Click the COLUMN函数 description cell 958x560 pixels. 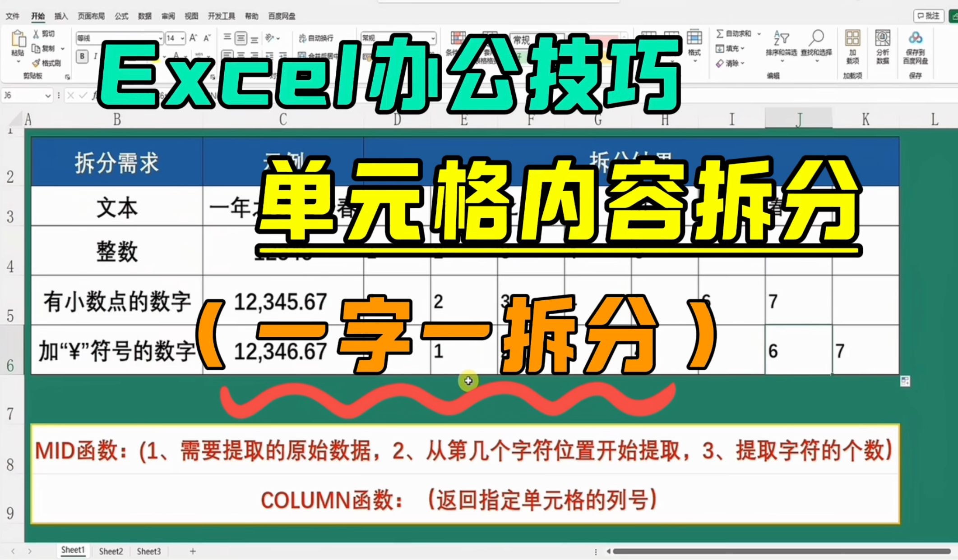pyautogui.click(x=465, y=499)
